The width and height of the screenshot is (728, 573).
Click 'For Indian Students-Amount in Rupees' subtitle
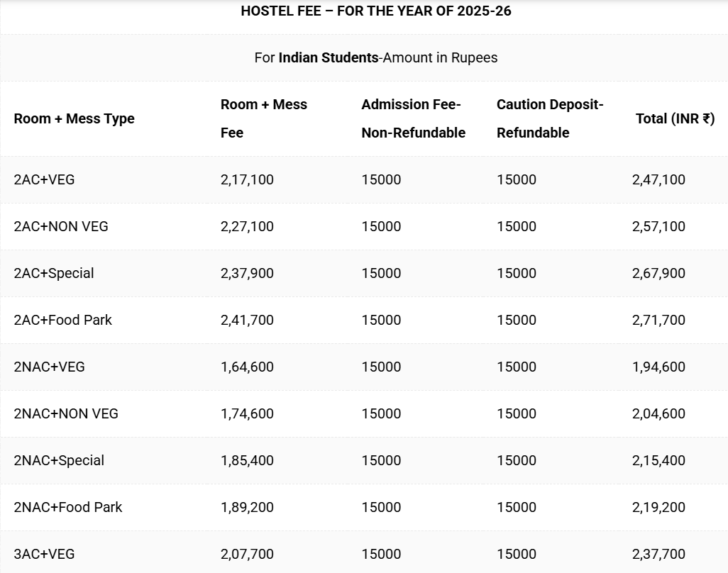pos(376,57)
